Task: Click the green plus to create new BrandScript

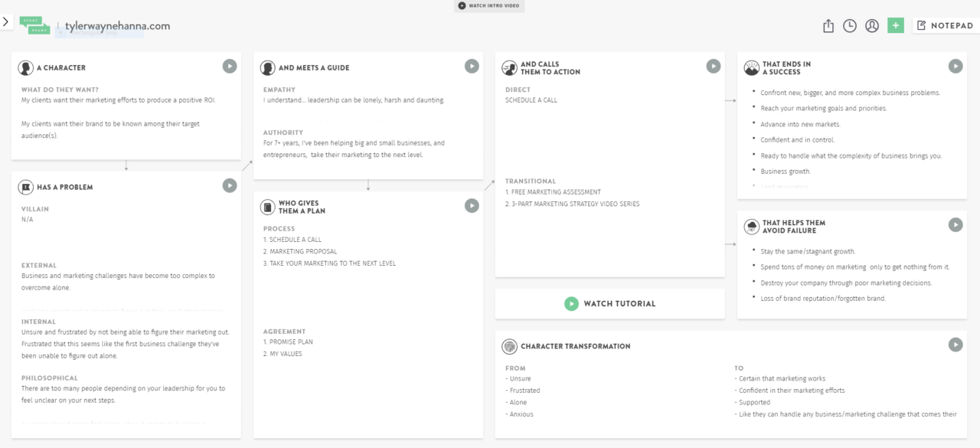Action: point(896,25)
